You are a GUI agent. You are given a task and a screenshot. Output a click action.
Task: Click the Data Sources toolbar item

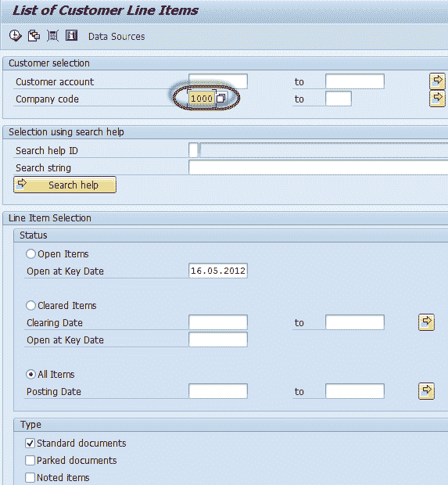tap(116, 37)
